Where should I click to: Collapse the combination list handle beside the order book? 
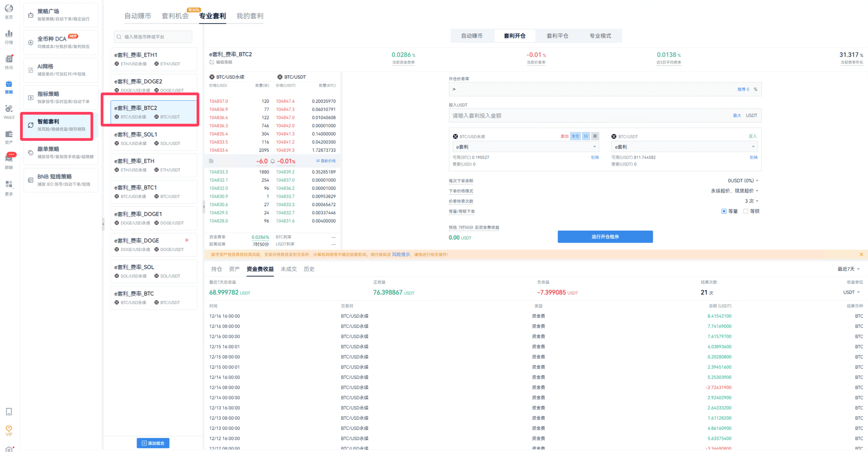tap(203, 207)
